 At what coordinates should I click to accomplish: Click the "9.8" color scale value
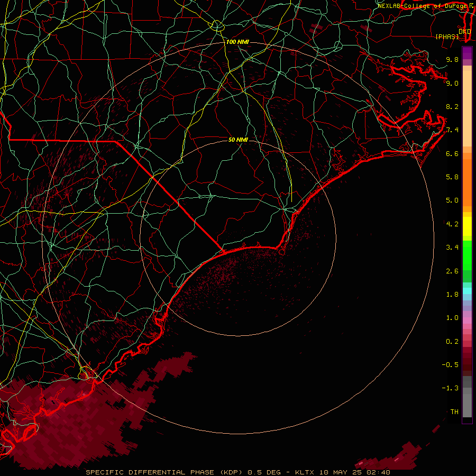point(452,59)
